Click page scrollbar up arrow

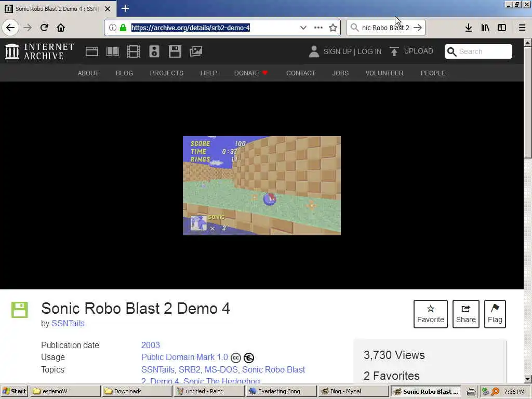pos(528,43)
